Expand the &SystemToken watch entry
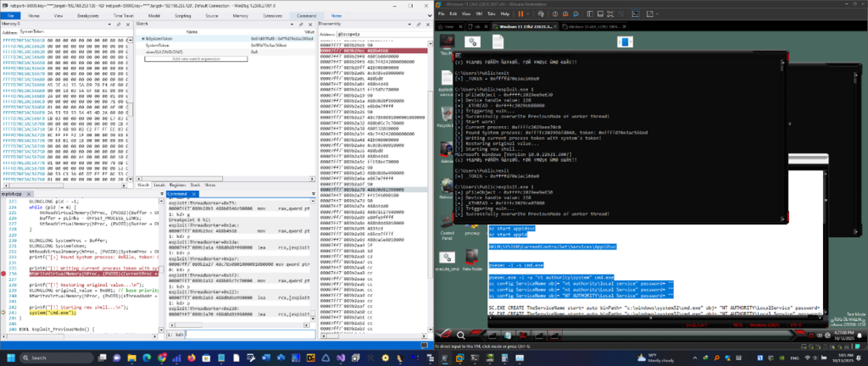The height and width of the screenshot is (366, 868). pos(142,39)
